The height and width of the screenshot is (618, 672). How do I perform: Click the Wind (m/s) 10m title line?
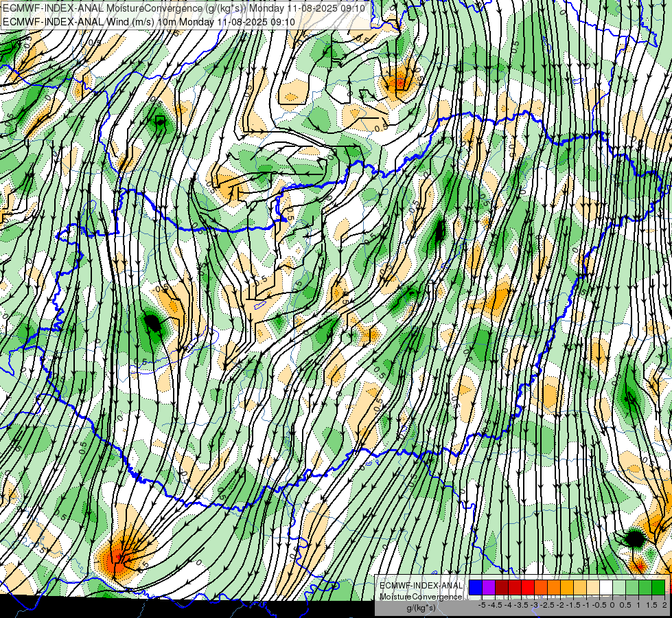pos(149,22)
